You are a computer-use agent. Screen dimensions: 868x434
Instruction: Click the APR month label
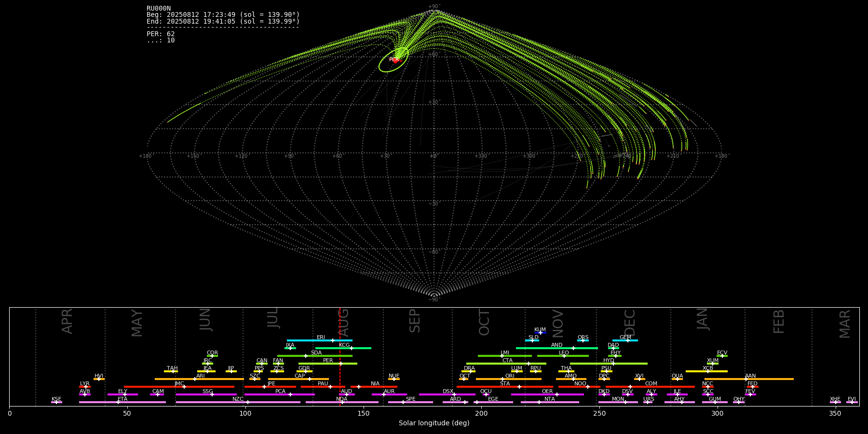coord(67,321)
